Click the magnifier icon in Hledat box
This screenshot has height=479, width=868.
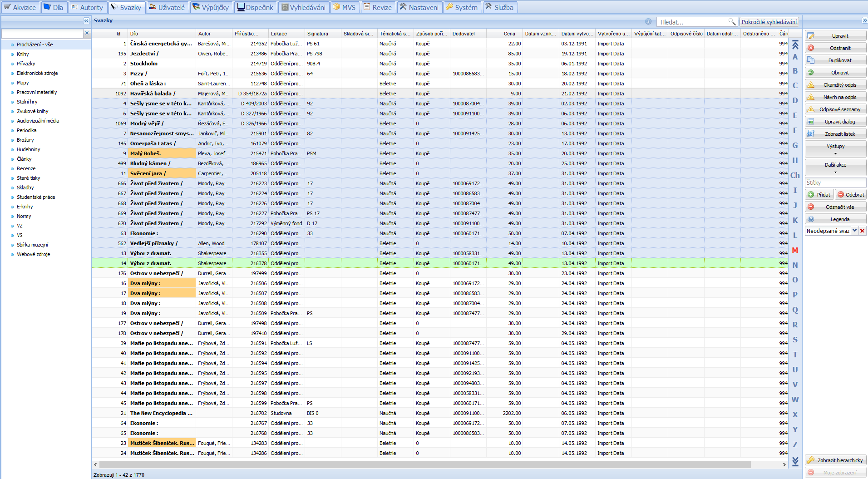tap(731, 22)
